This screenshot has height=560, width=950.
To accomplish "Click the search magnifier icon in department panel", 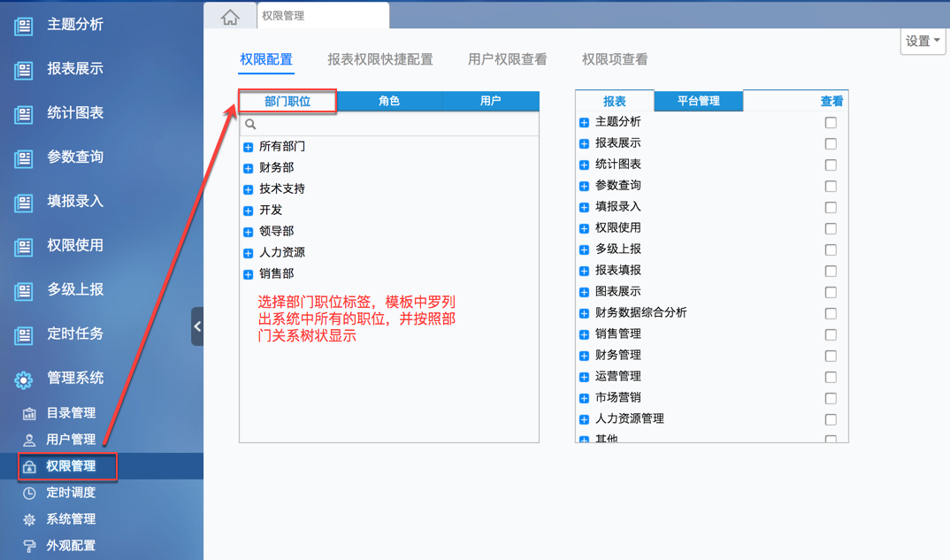I will 250,124.
